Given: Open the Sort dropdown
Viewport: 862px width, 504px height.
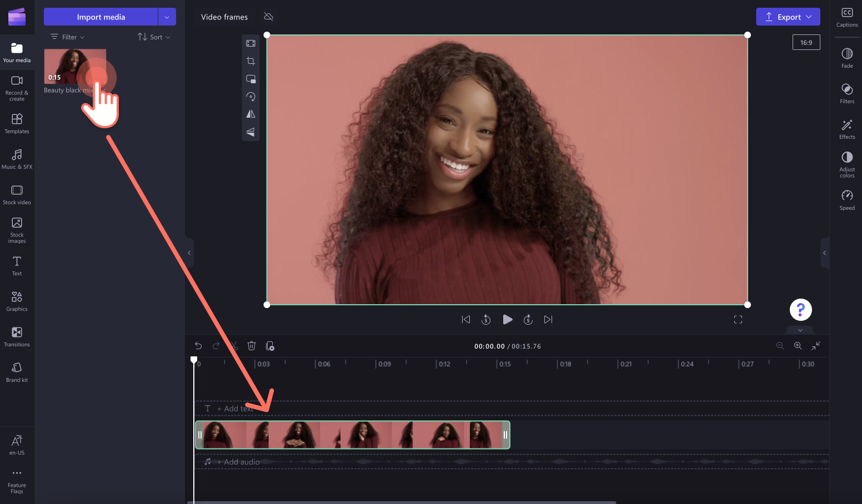Looking at the screenshot, I should tap(153, 37).
